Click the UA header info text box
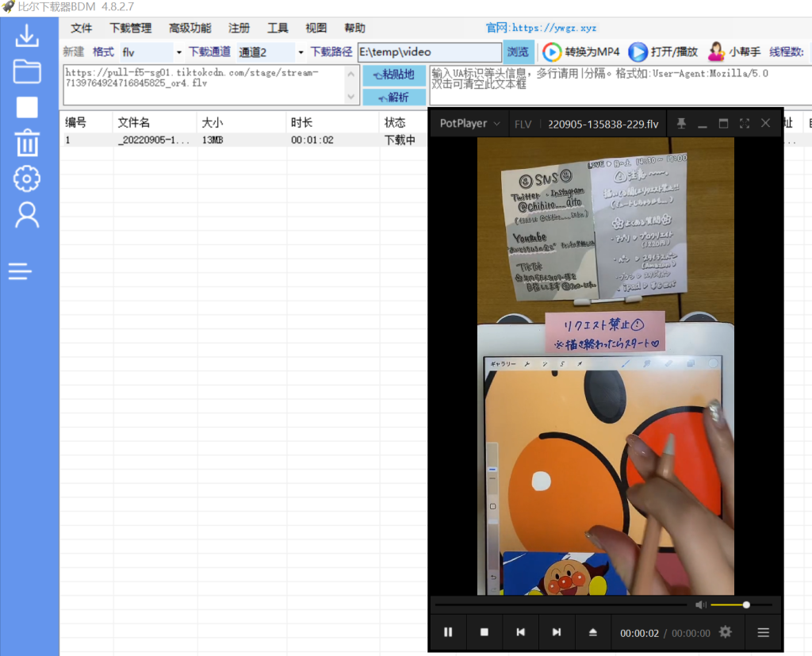Screen dimensions: 812x656 coord(620,86)
